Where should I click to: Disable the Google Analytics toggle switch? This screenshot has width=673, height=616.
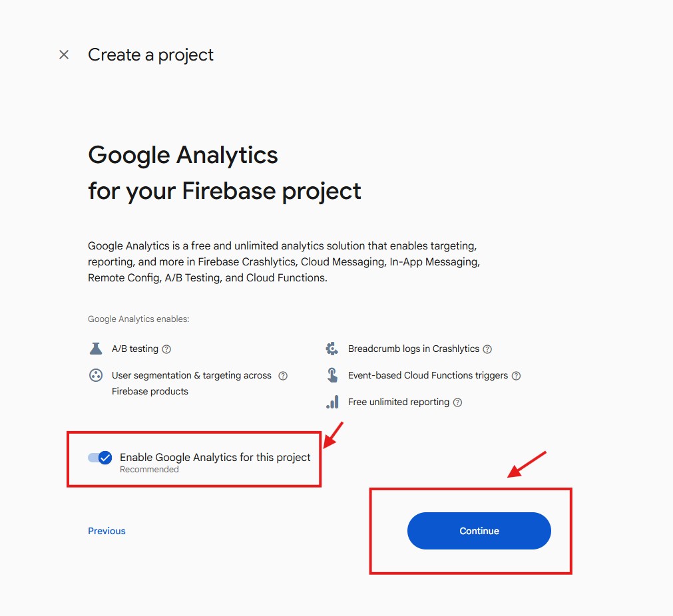point(101,458)
